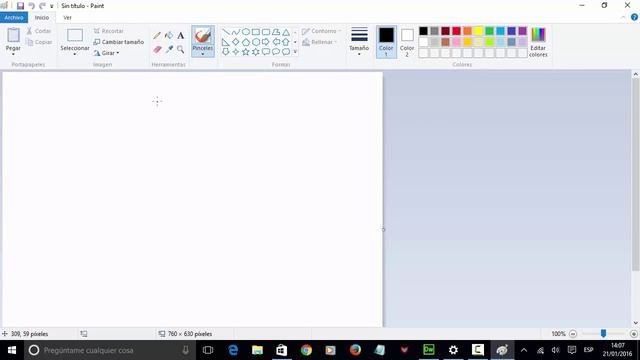Choose the Down arrow shape
The width and height of the screenshot is (640, 360).
point(226,52)
